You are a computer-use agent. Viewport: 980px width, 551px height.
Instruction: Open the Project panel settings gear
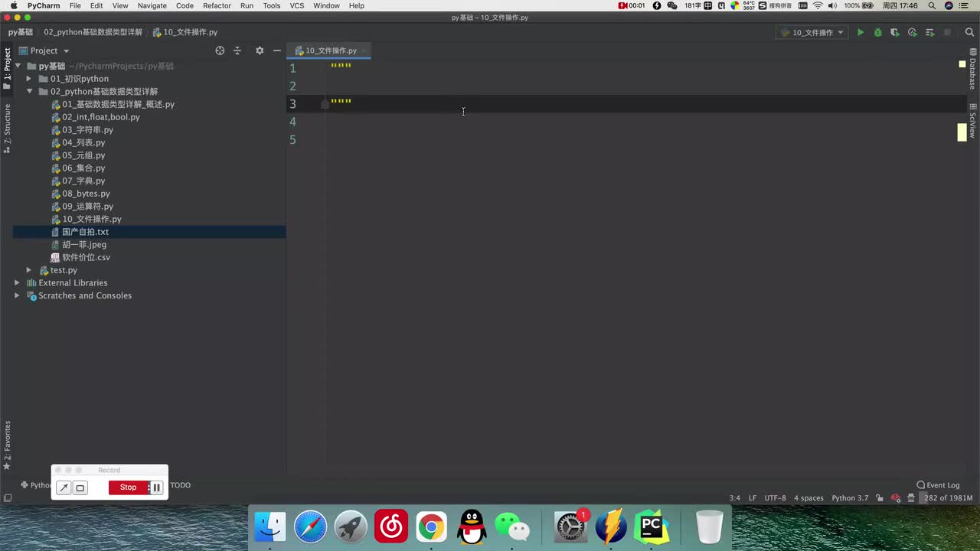coord(260,51)
